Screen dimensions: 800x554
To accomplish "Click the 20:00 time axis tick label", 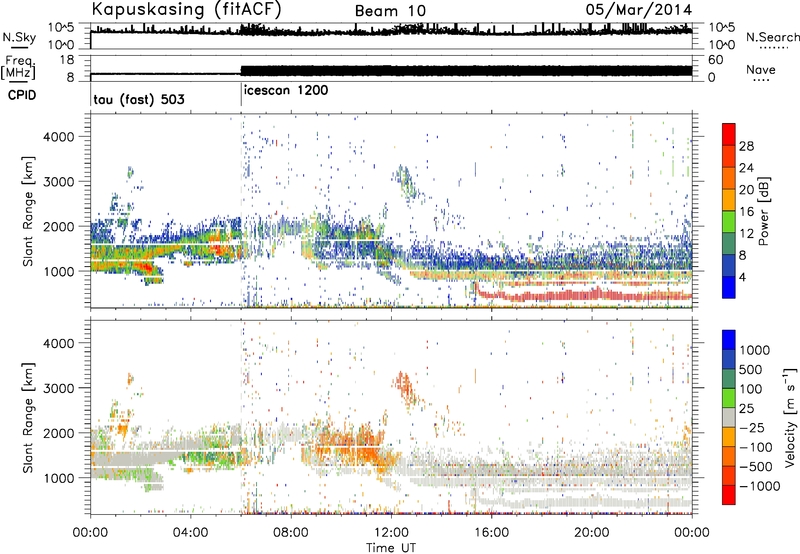I will pos(591,533).
